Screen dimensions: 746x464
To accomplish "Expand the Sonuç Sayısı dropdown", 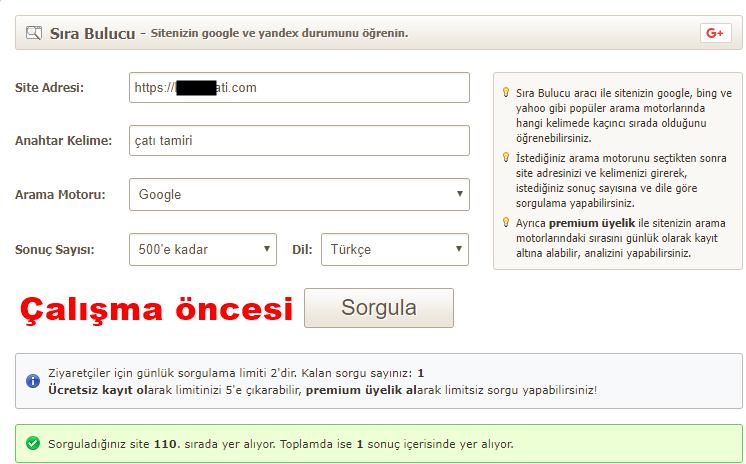I will click(x=203, y=249).
